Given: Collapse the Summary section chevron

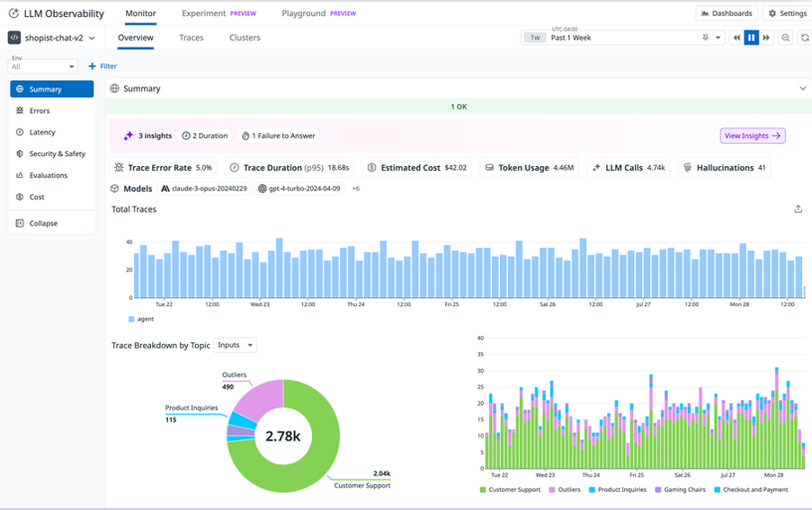Looking at the screenshot, I should [802, 88].
